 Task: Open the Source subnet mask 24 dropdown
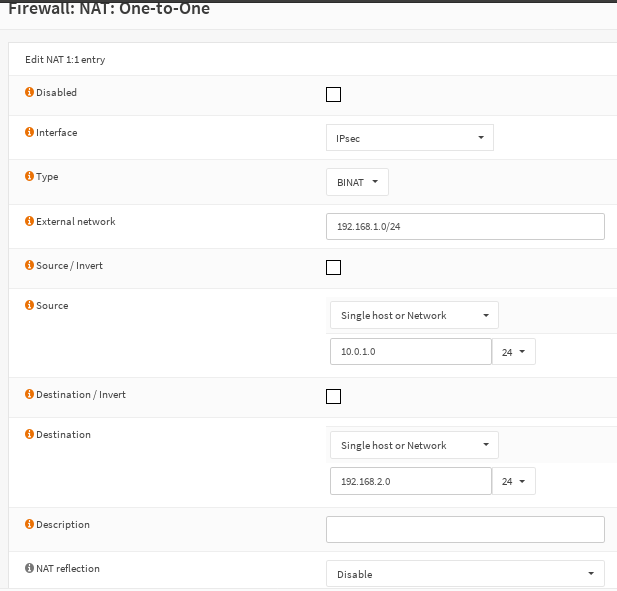513,352
